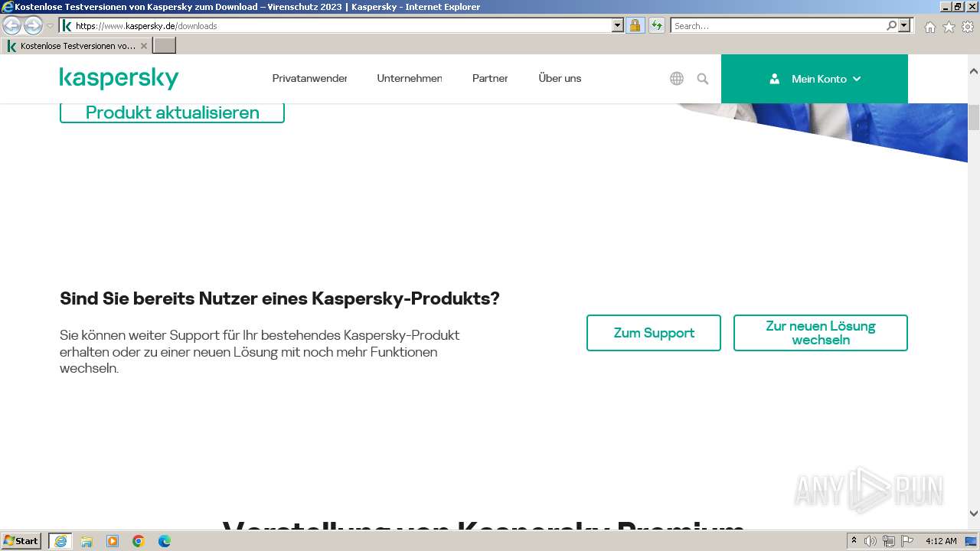Open the search provider dropdown arrow
Viewport: 980px width, 551px height.
905,25
